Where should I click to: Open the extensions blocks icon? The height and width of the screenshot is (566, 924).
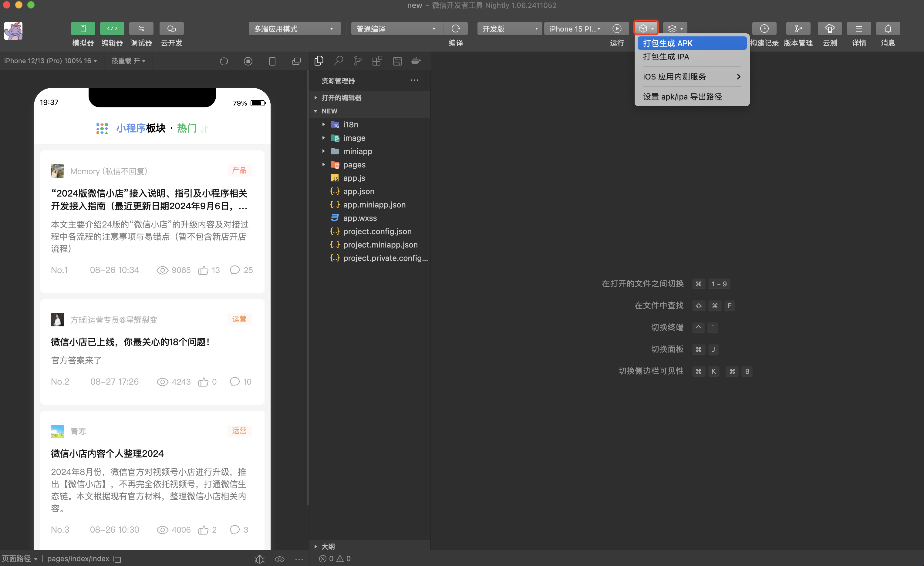377,61
